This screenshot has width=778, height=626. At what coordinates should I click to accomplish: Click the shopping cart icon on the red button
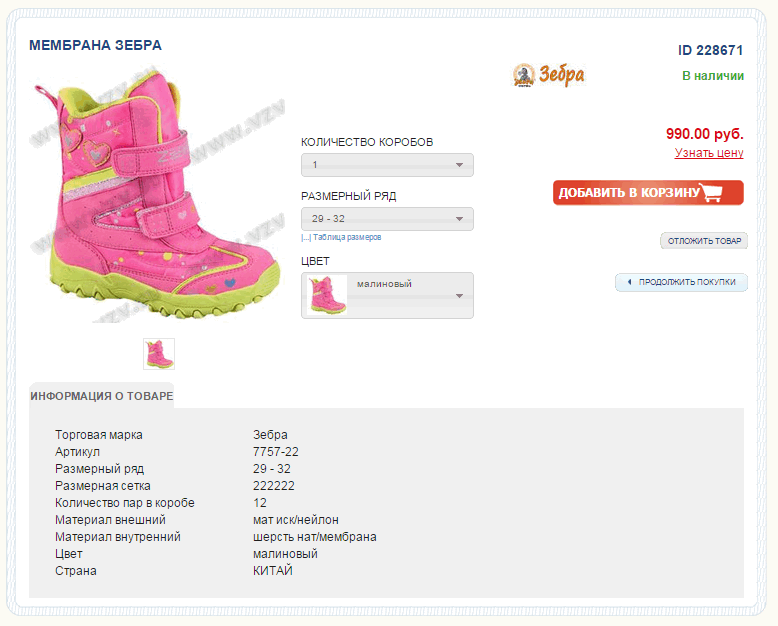point(712,193)
